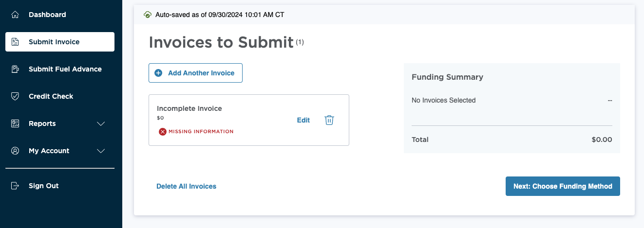Go to the Credit Check menu item
This screenshot has height=228, width=644.
(x=51, y=96)
